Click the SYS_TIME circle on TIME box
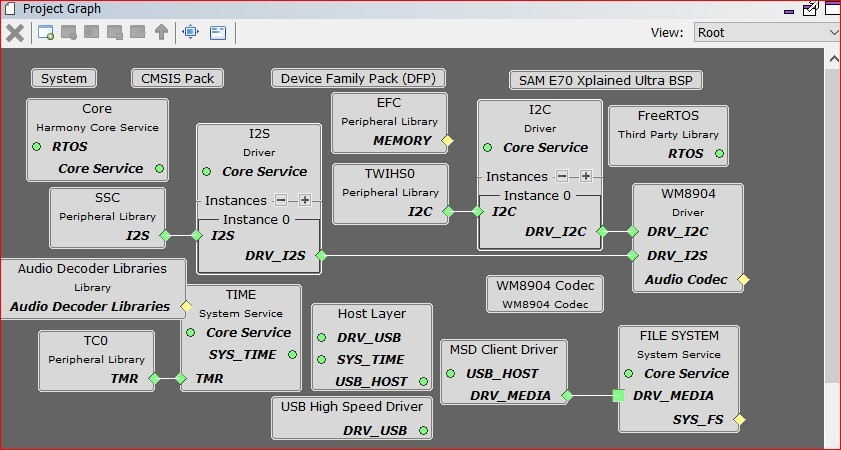The width and height of the screenshot is (841, 450). pos(292,355)
